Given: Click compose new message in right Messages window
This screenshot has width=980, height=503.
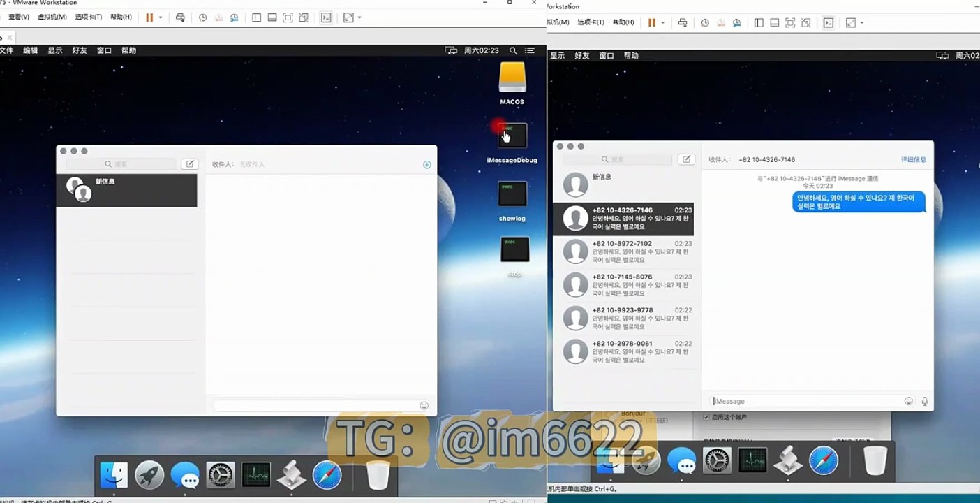Looking at the screenshot, I should pos(686,159).
